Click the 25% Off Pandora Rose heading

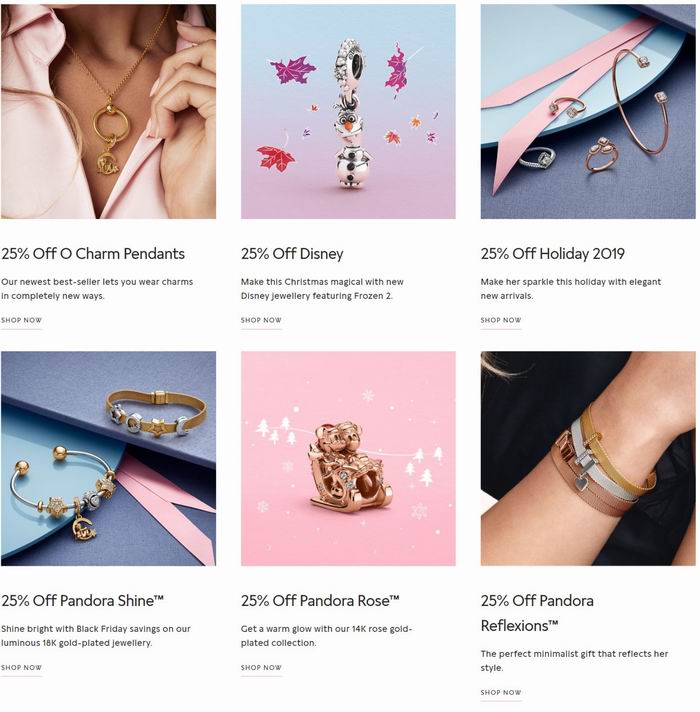(320, 600)
